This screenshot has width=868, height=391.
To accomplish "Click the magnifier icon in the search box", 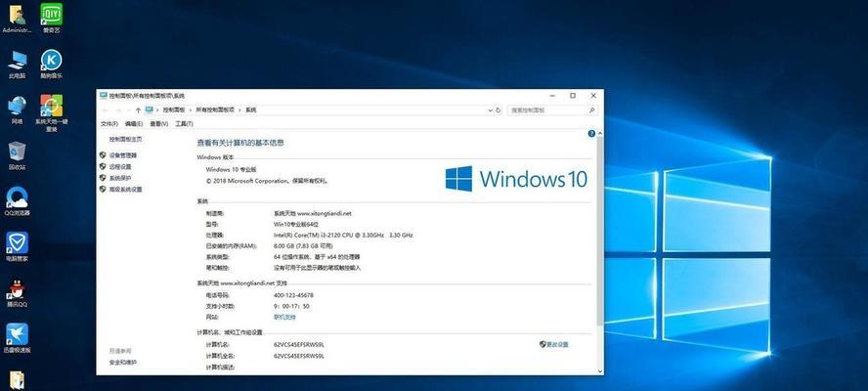I will pyautogui.click(x=591, y=110).
